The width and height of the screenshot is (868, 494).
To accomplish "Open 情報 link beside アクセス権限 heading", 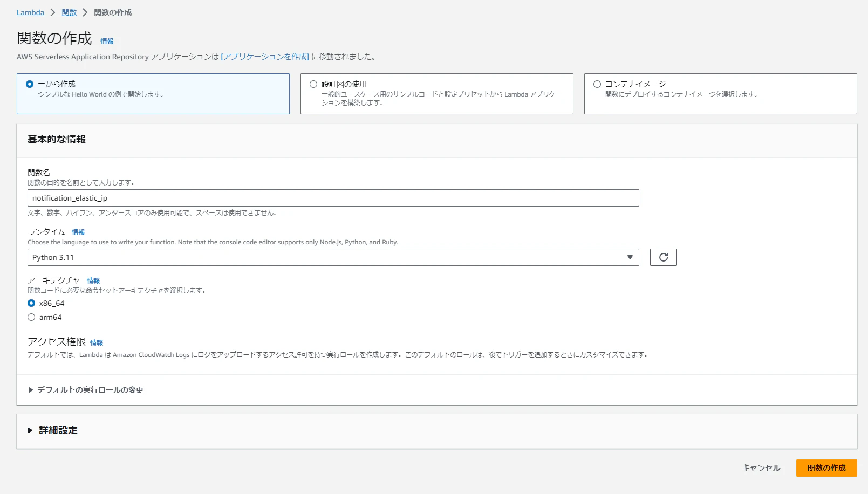I will (97, 342).
